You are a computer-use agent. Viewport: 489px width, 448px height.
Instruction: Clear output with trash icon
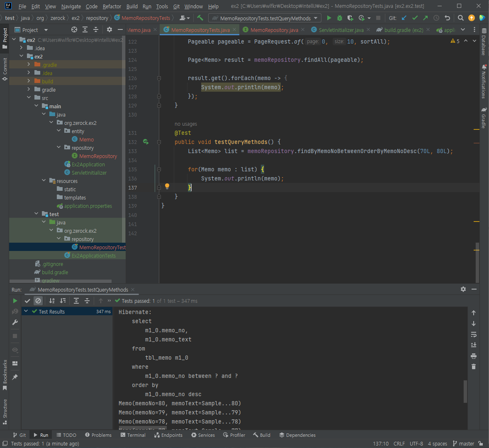473,367
